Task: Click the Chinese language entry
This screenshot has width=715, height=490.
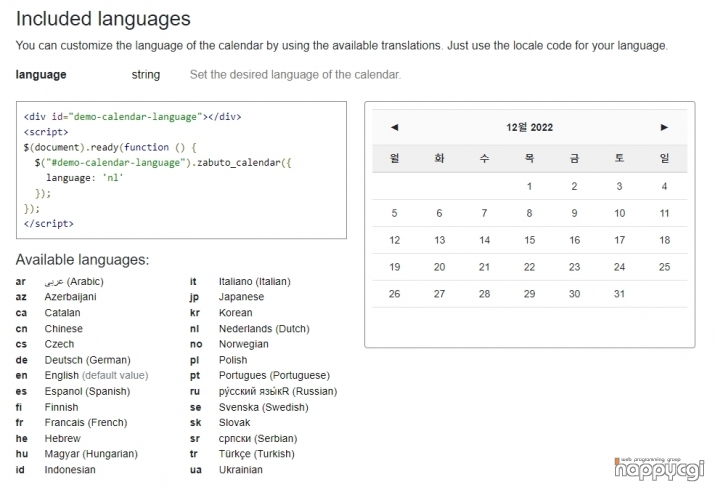Action: [63, 329]
